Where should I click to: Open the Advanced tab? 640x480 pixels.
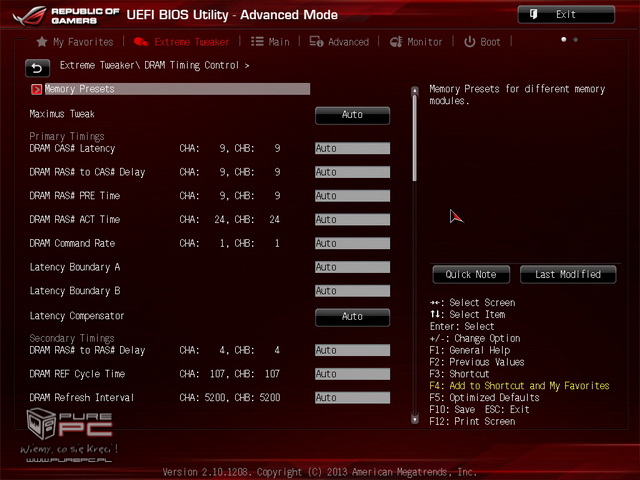(339, 42)
